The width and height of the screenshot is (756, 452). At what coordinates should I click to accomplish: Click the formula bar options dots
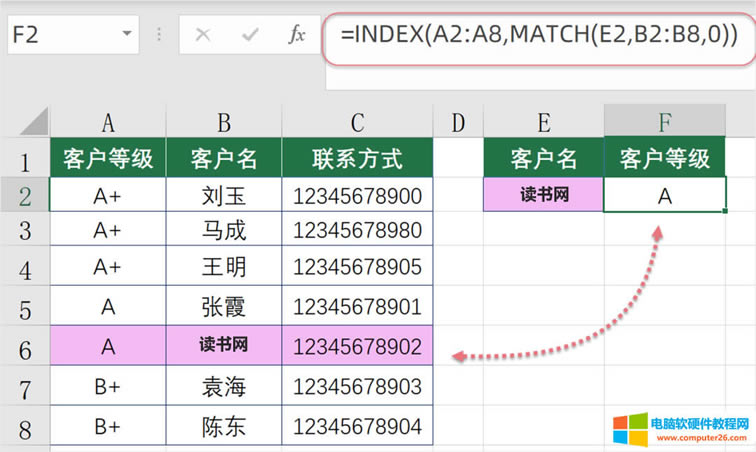(159, 35)
